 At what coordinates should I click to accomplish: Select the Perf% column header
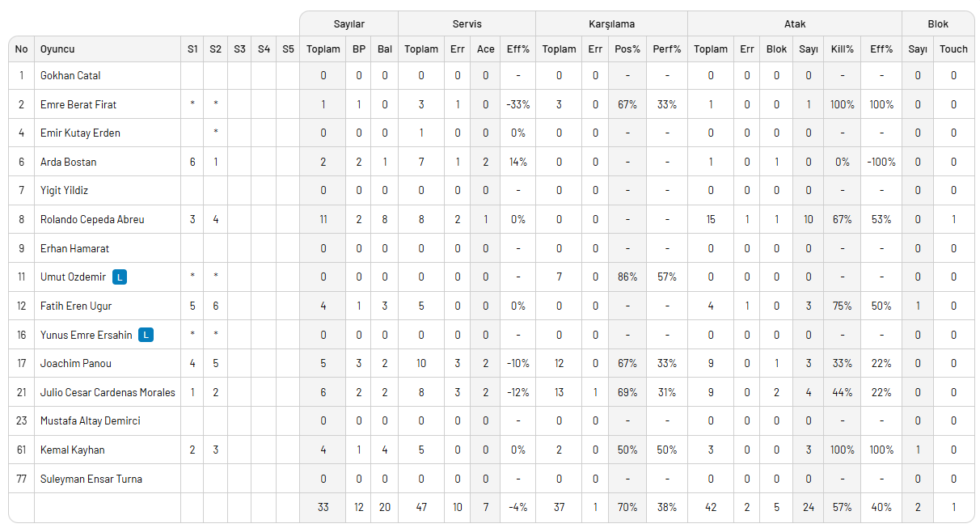(667, 49)
